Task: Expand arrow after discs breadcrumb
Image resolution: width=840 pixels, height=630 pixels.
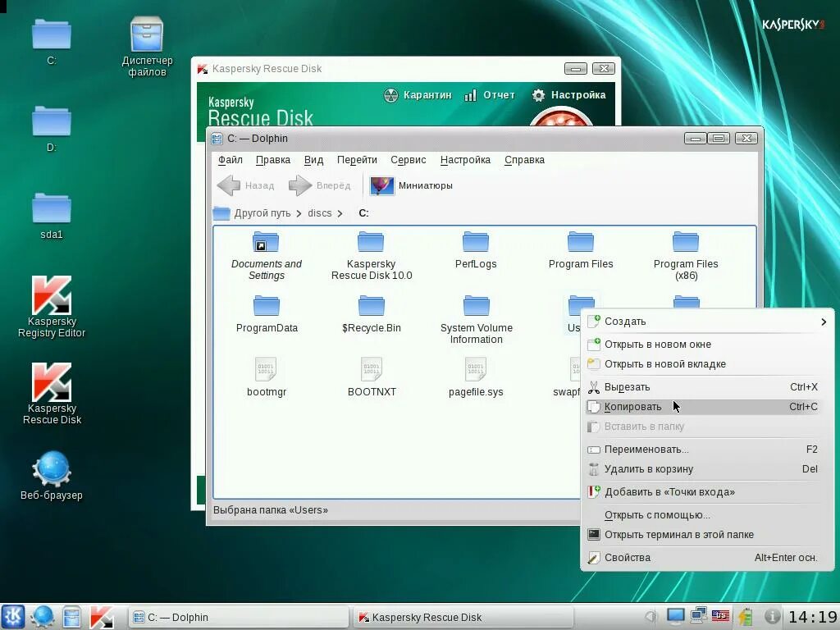Action: pos(340,214)
